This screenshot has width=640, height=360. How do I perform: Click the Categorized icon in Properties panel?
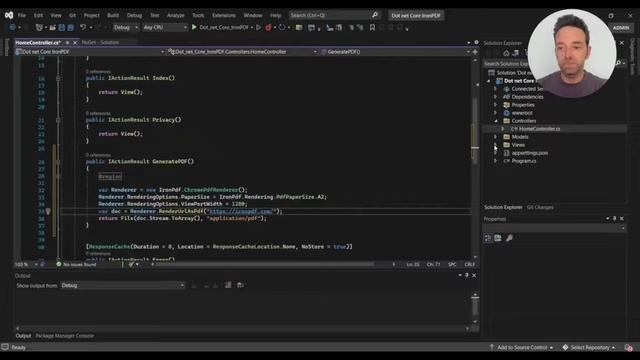(x=488, y=238)
